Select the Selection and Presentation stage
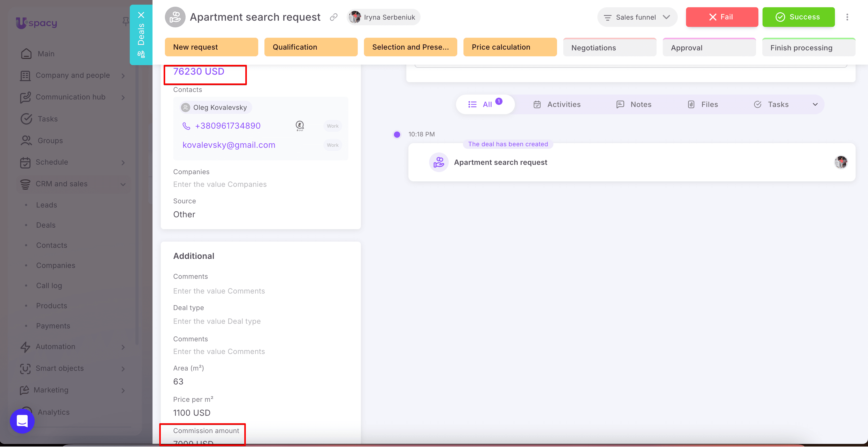This screenshot has width=868, height=447. click(x=410, y=47)
